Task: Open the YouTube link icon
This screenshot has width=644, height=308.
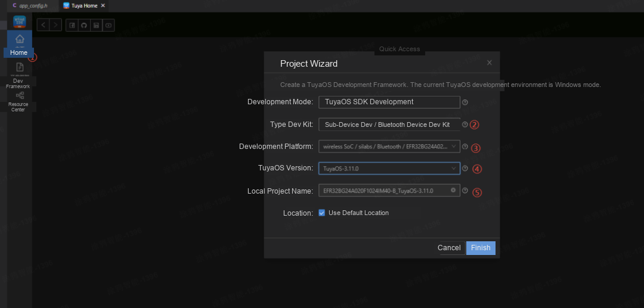Action: tap(109, 26)
